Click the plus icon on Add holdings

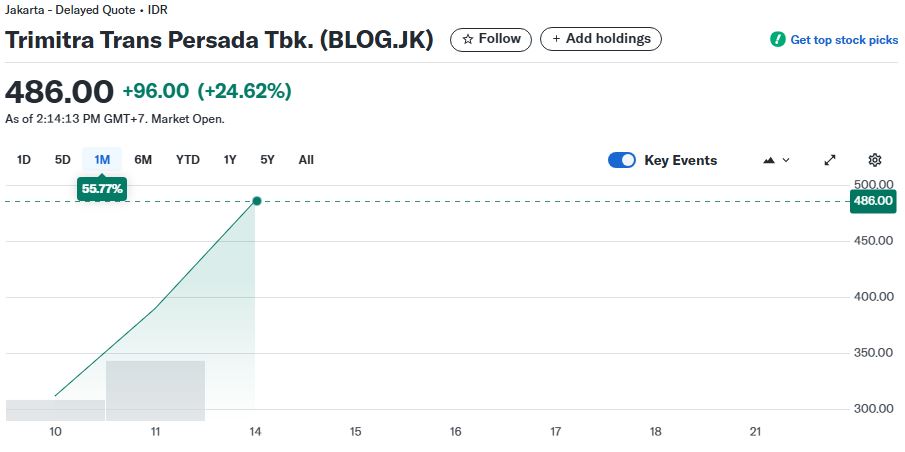coord(556,39)
